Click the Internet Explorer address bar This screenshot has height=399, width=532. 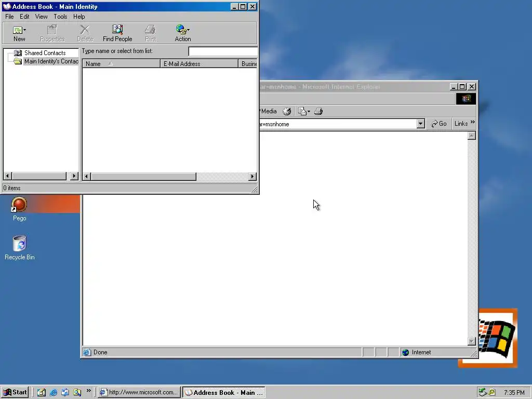click(x=338, y=124)
